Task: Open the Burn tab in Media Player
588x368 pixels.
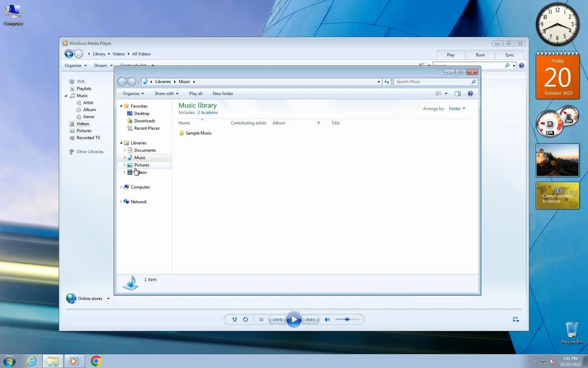Action: pos(480,55)
